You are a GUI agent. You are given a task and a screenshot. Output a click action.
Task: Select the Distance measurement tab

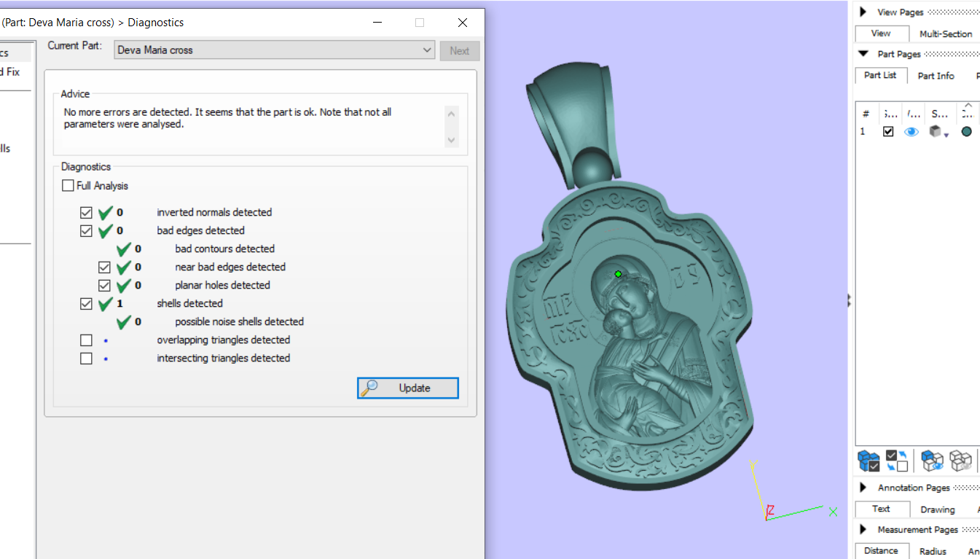pos(881,551)
